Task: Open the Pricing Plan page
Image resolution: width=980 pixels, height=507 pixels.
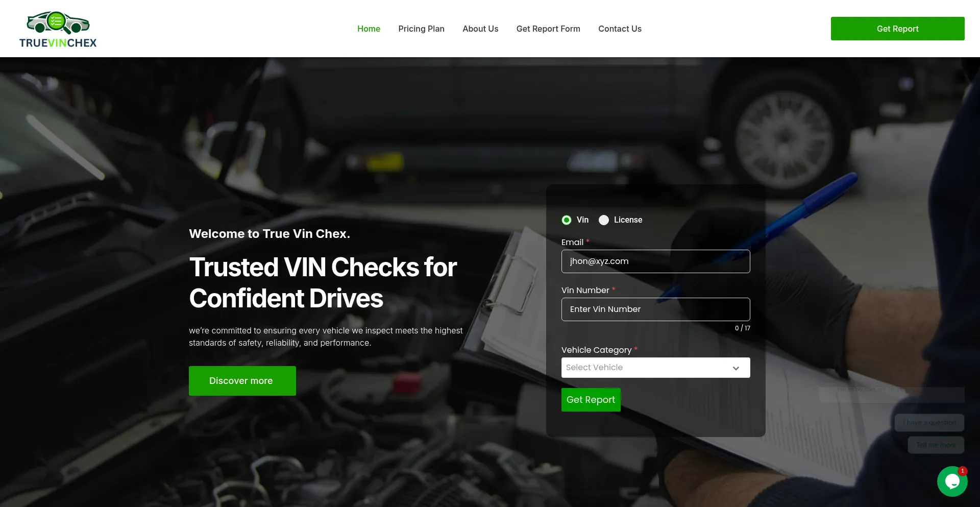Action: (x=421, y=29)
